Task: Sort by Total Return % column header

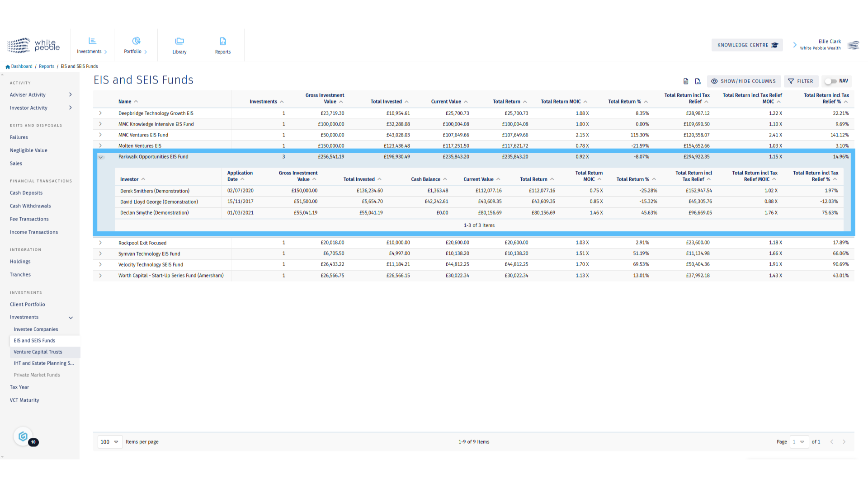Action: click(x=625, y=102)
